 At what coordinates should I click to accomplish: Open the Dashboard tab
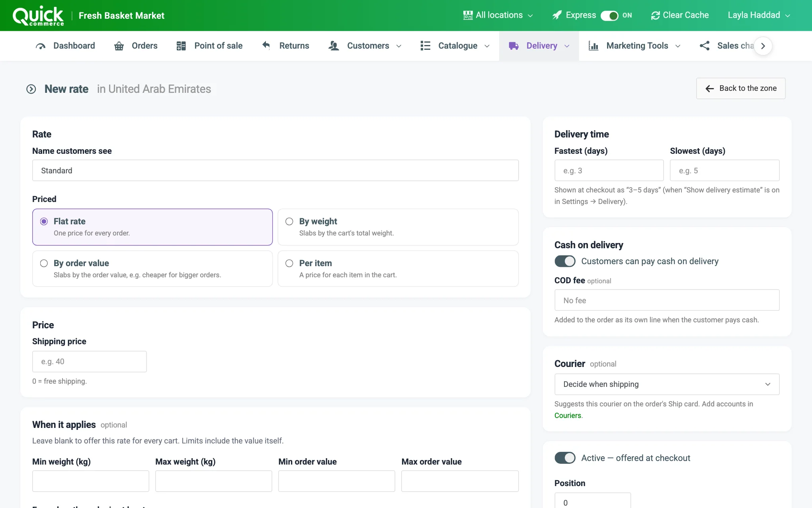tap(65, 46)
